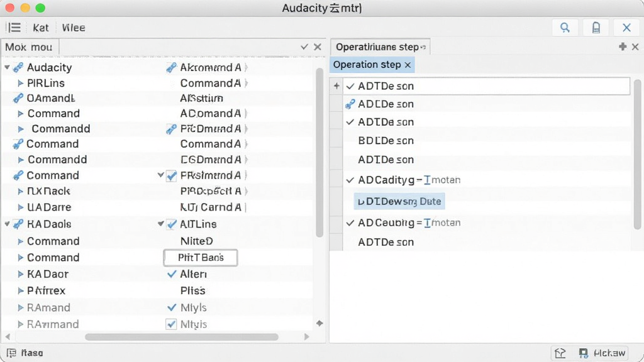644x362 pixels.
Task: Toggle checkmark on ADCadityg row
Action: point(350,180)
